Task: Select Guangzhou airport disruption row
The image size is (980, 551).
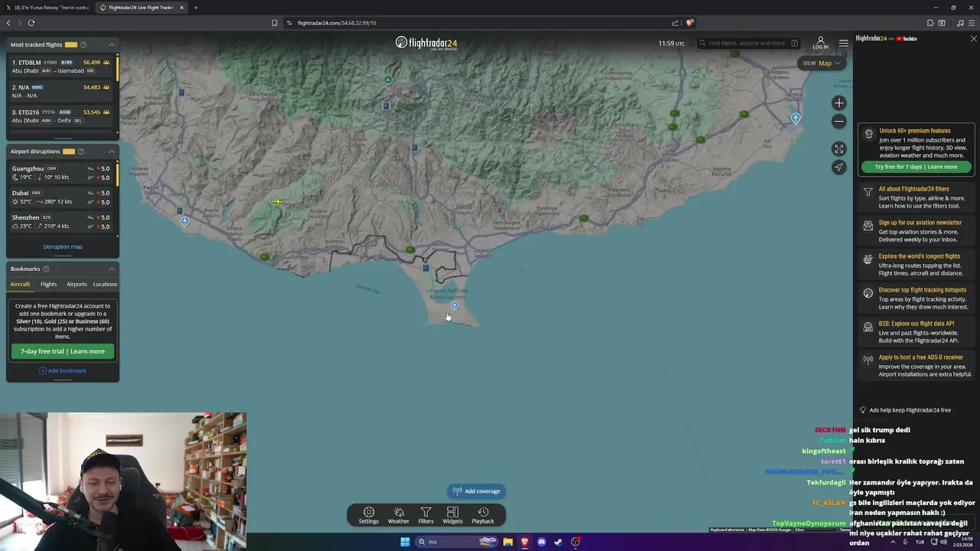Action: pyautogui.click(x=60, y=172)
